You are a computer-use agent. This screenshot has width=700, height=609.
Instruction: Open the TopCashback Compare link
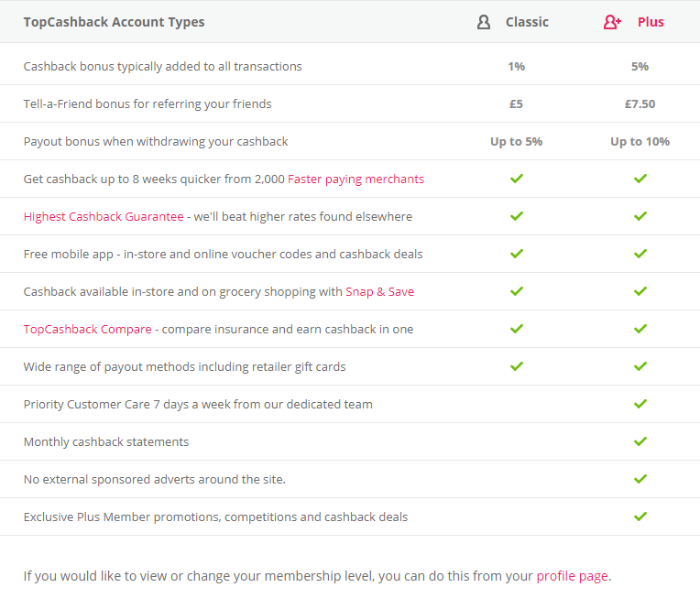(x=88, y=329)
